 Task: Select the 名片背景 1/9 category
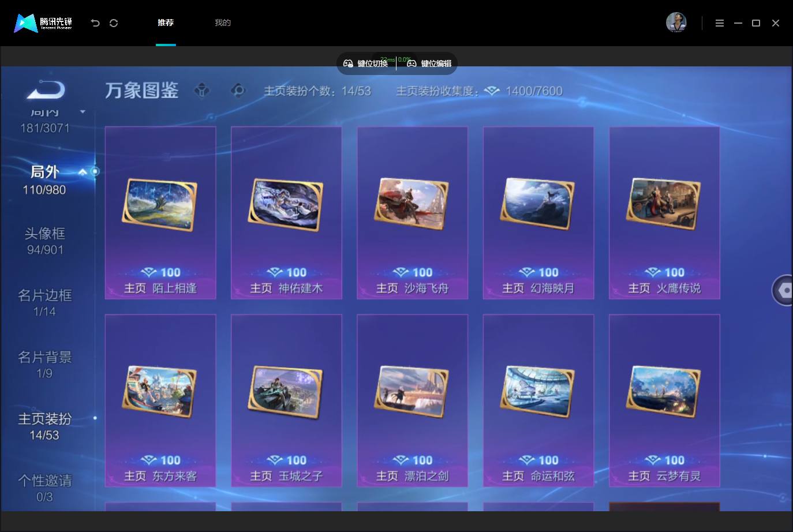44,365
